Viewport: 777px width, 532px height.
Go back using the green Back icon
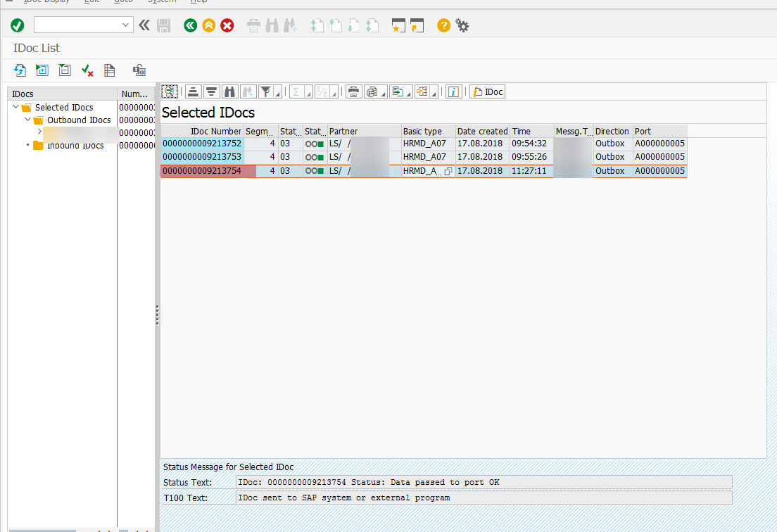190,25
